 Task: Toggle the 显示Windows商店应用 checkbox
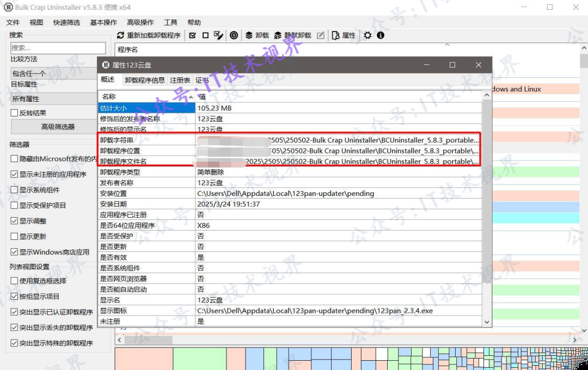click(14, 252)
